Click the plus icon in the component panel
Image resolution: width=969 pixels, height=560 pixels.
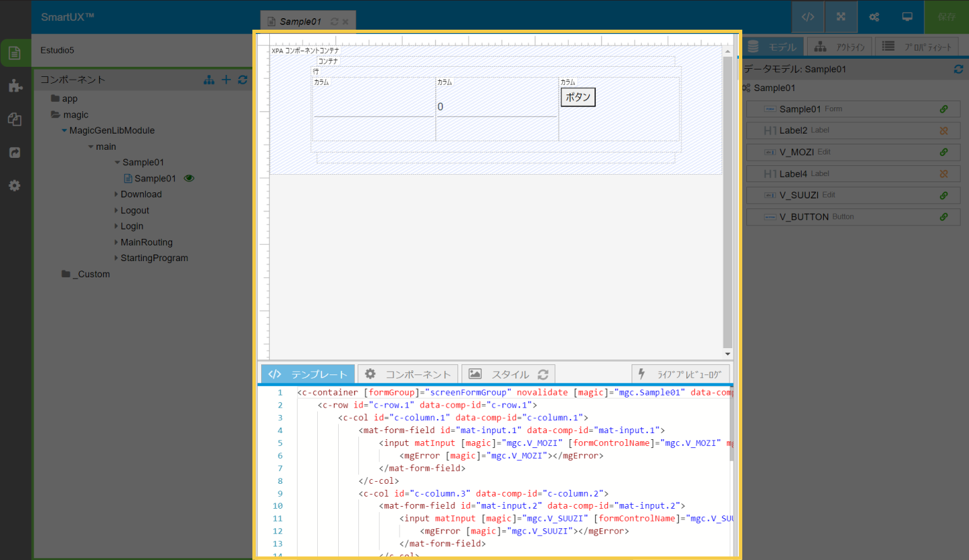click(227, 80)
